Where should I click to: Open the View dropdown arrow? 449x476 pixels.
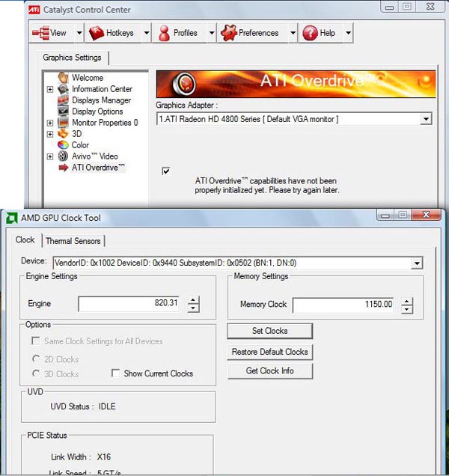click(x=79, y=33)
